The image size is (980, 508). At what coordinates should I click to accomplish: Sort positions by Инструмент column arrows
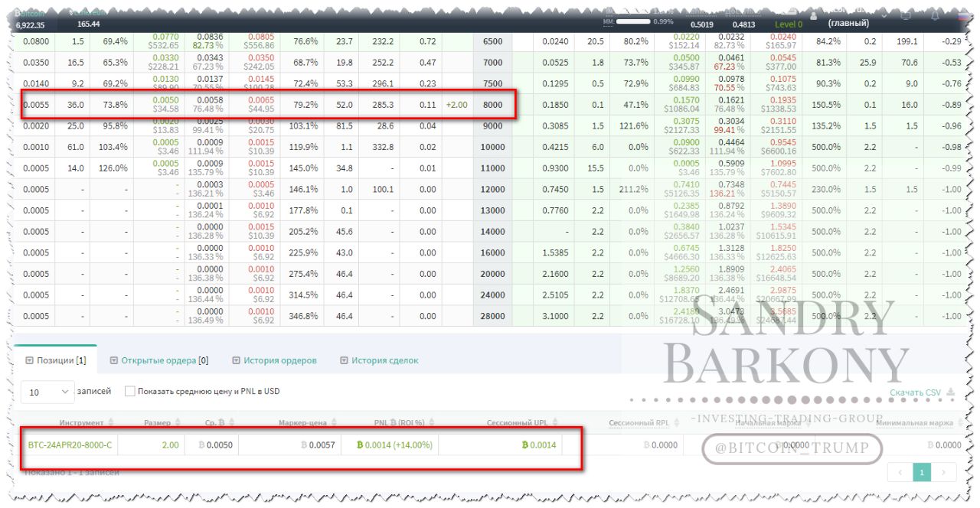(x=112, y=423)
